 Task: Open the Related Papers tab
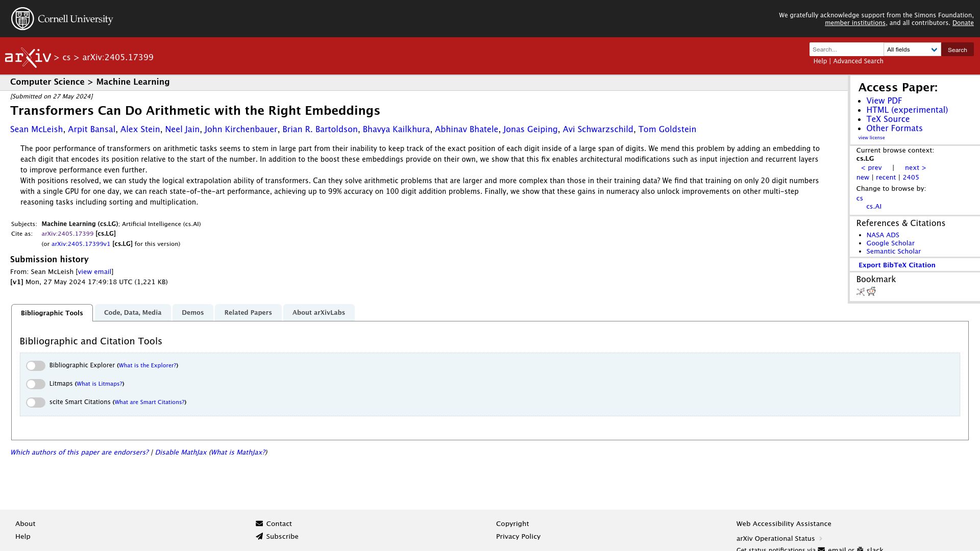(248, 312)
